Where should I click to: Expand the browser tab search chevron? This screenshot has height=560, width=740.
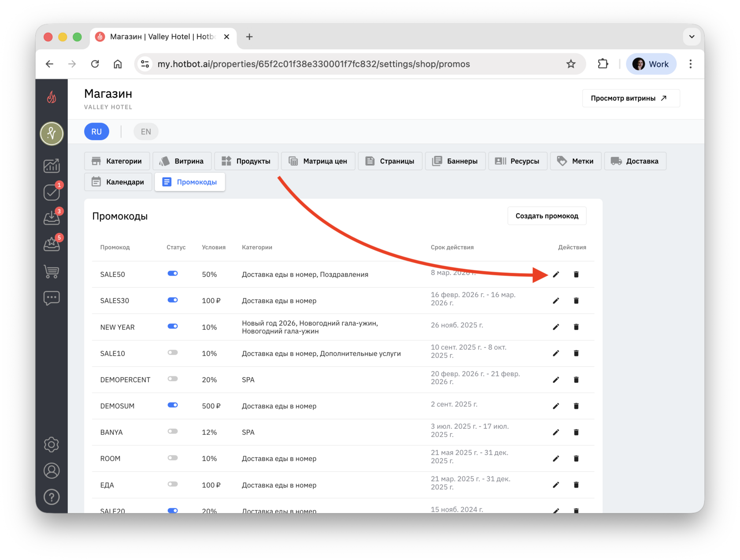(x=692, y=37)
